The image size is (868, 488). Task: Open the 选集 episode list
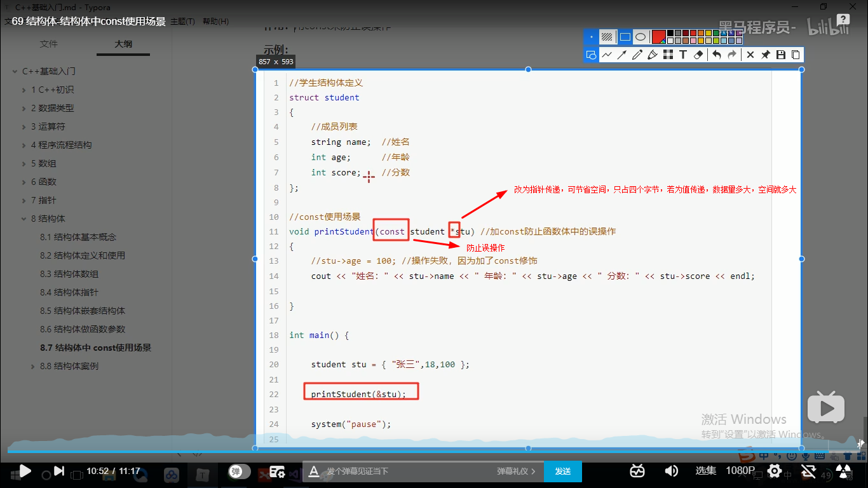(x=706, y=471)
